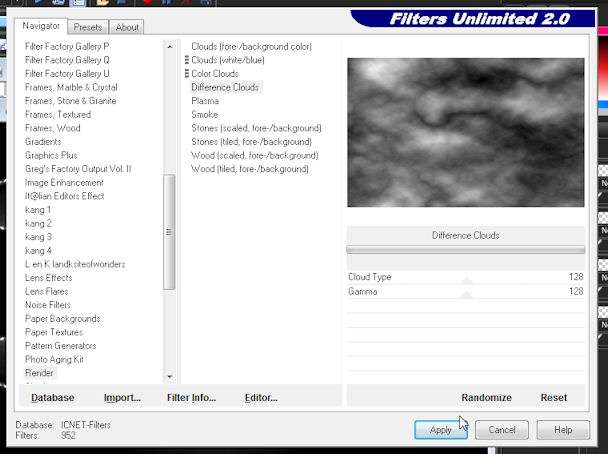This screenshot has height=454, width=608.
Task: Select Stones (tiled, fore-/background) filter
Action: (x=251, y=142)
